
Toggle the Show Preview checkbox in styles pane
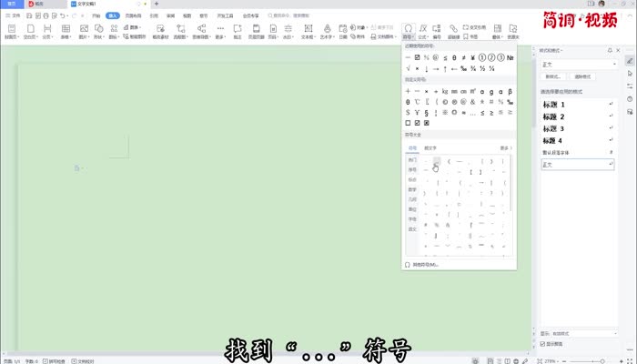click(x=542, y=344)
